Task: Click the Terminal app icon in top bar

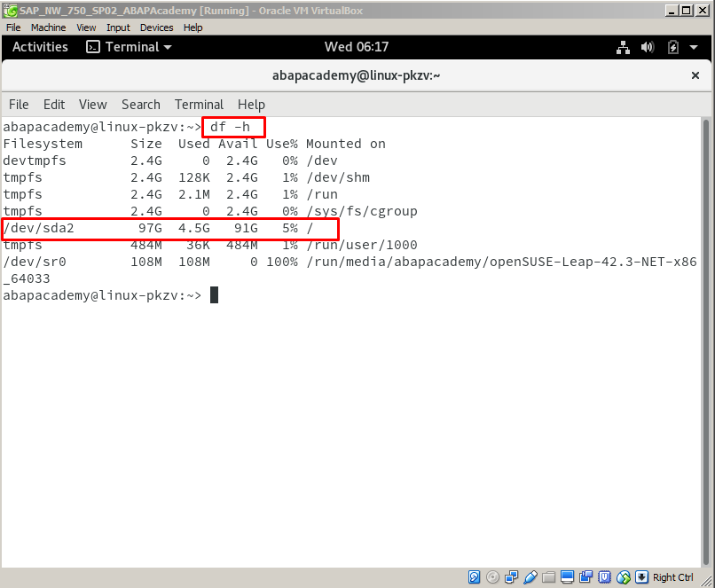Action: tap(93, 47)
